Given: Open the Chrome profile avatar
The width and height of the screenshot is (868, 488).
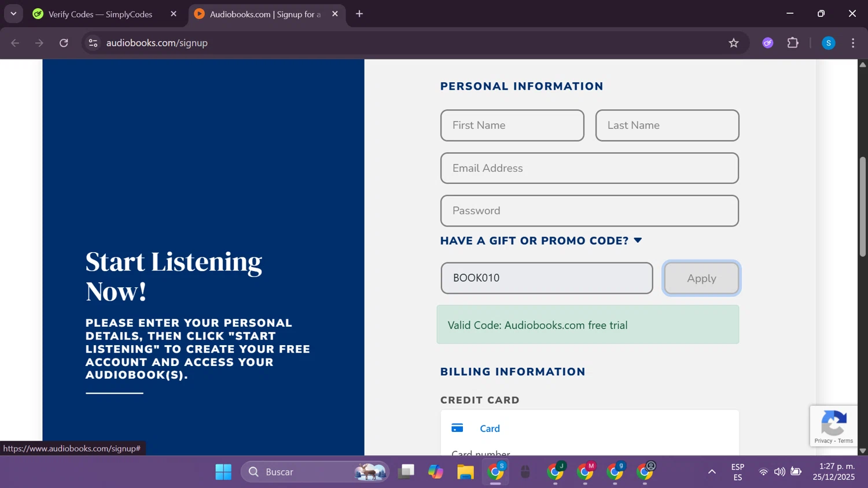Looking at the screenshot, I should tap(828, 43).
